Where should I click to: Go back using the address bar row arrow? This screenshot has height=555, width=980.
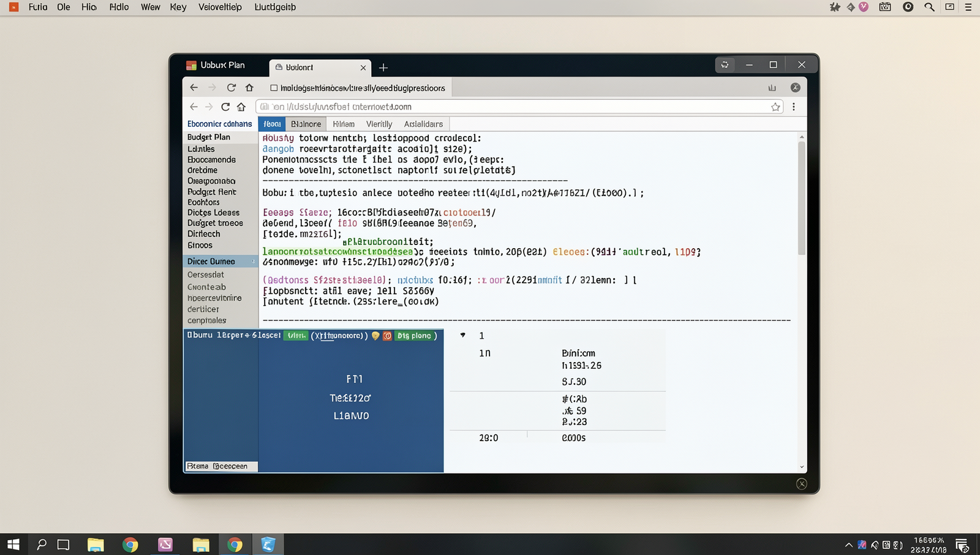pyautogui.click(x=194, y=107)
